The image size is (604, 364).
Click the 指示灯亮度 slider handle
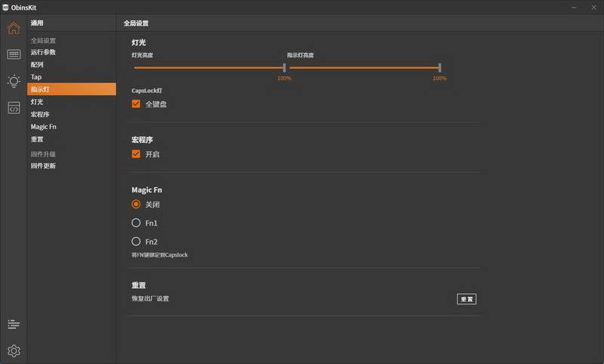tap(439, 68)
